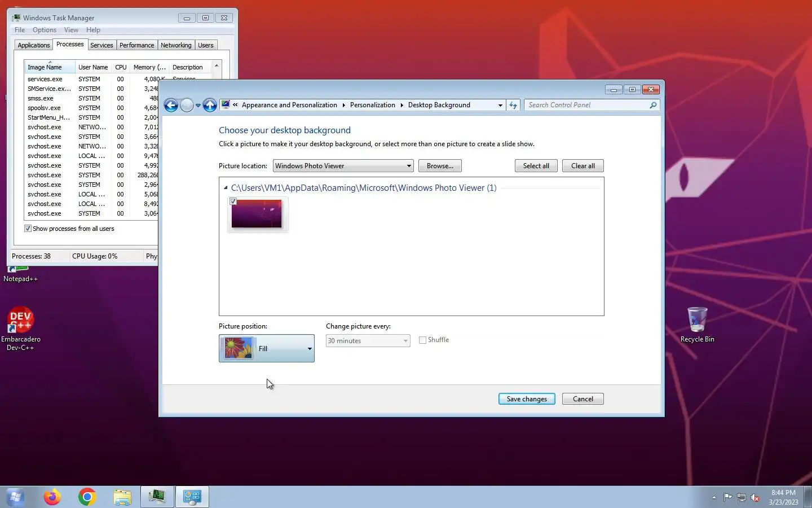Click the network tray icon

pyautogui.click(x=742, y=497)
